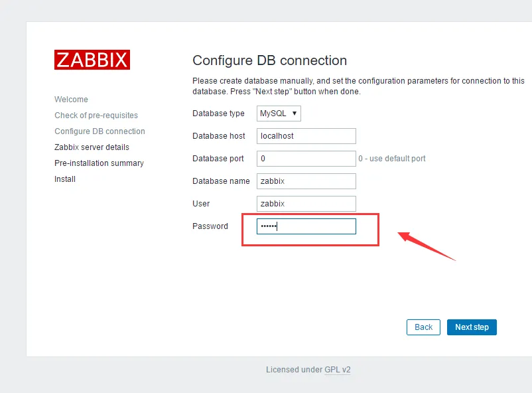Screen dimensions: 532x393
Task: Open Zabbix server details step
Action: (x=92, y=147)
